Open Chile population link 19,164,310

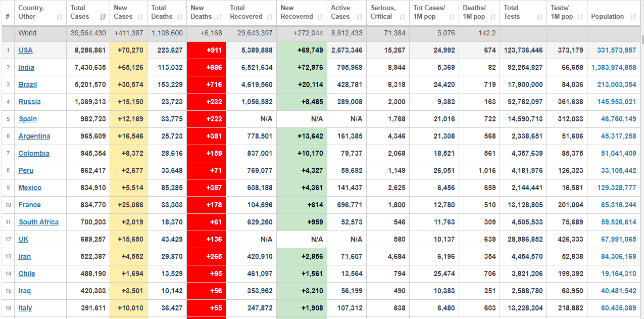pyautogui.click(x=619, y=274)
